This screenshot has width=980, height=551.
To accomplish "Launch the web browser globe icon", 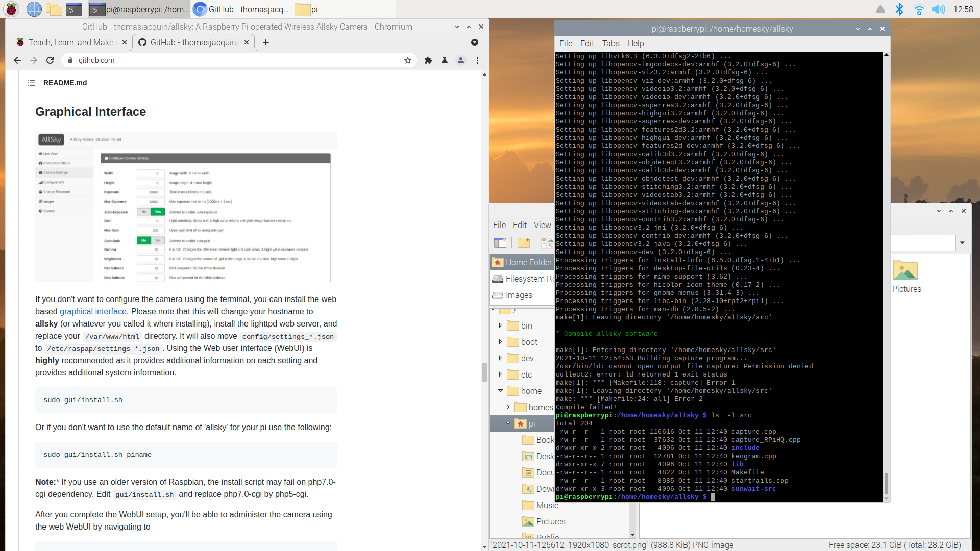I will [x=34, y=9].
